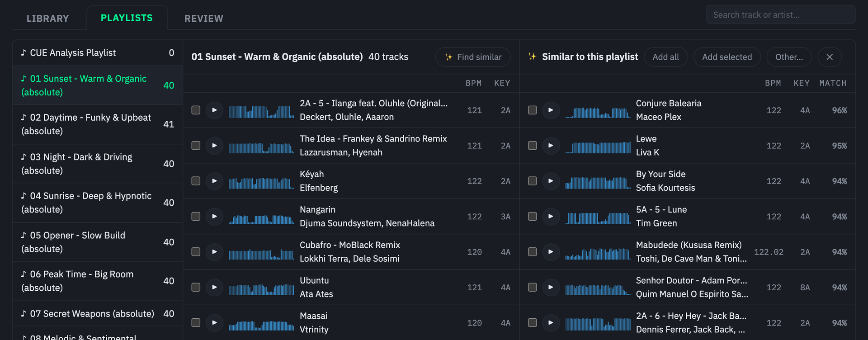Play Senhor Doutor by Quim Manuel
This screenshot has width=868, height=340.
[551, 287]
